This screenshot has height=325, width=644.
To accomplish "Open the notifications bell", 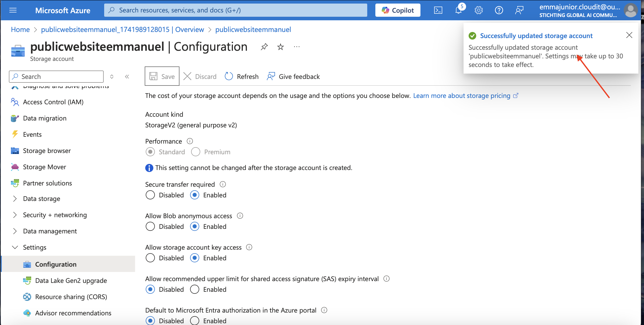I will [x=458, y=10].
